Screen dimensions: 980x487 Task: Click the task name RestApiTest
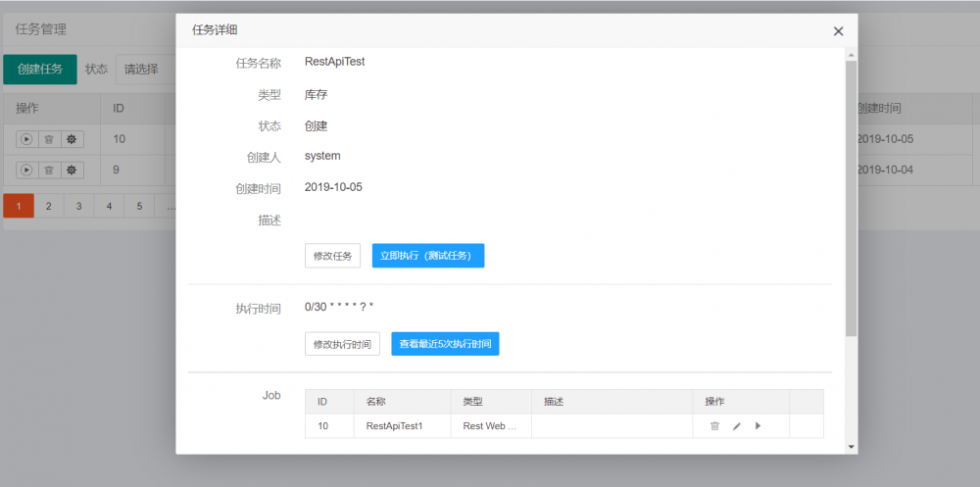click(334, 62)
